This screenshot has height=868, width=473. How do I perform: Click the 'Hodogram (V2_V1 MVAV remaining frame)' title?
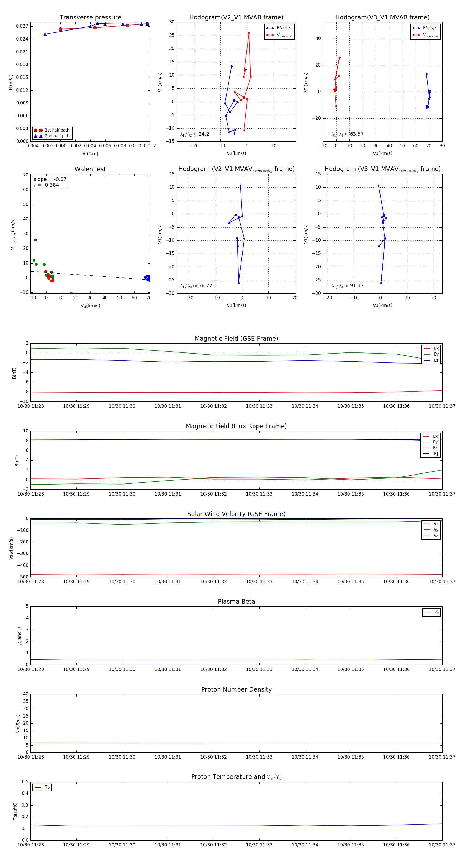pos(236,169)
